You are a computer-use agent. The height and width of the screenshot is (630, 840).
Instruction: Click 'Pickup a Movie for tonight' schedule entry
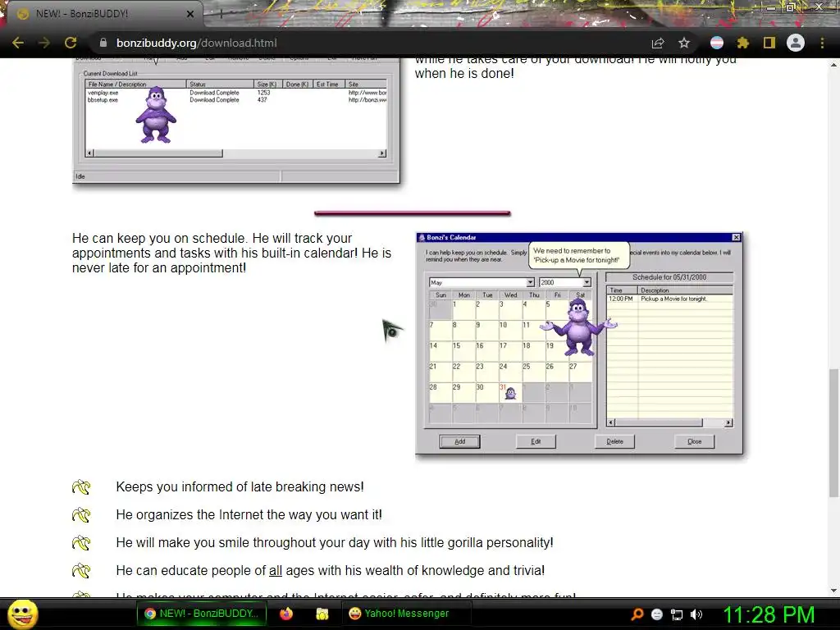click(669, 299)
